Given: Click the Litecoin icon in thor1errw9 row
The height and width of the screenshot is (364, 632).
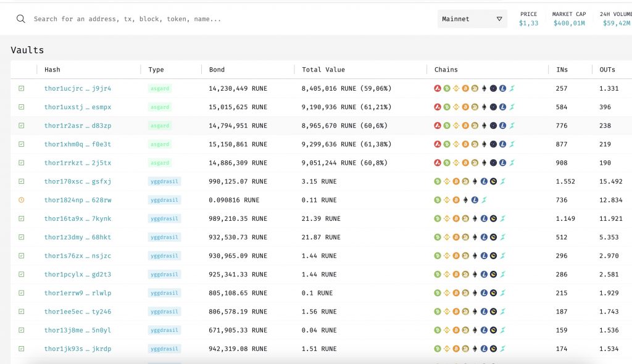Looking at the screenshot, I should [x=484, y=293].
